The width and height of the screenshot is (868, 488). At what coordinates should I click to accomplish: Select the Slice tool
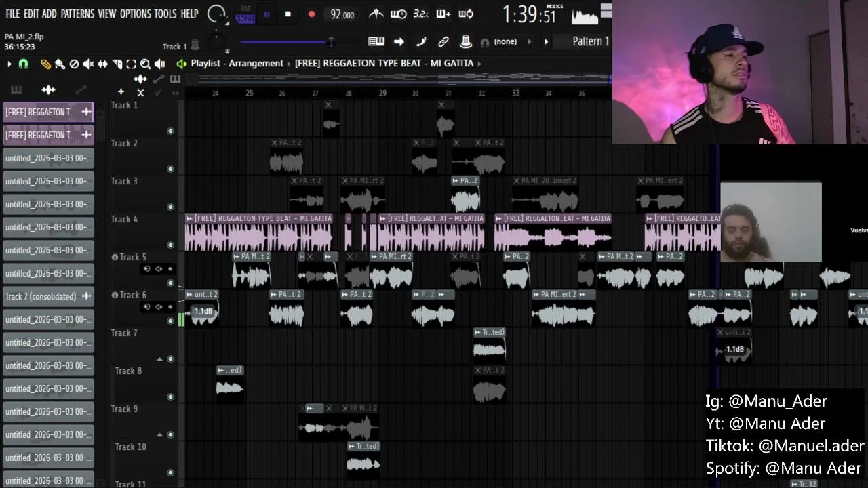point(117,64)
